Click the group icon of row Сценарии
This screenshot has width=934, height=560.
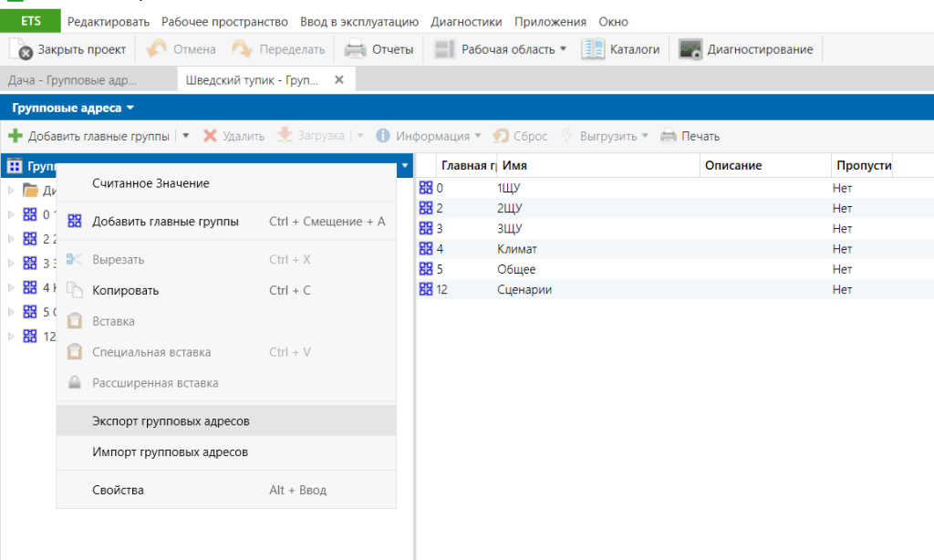tap(426, 289)
